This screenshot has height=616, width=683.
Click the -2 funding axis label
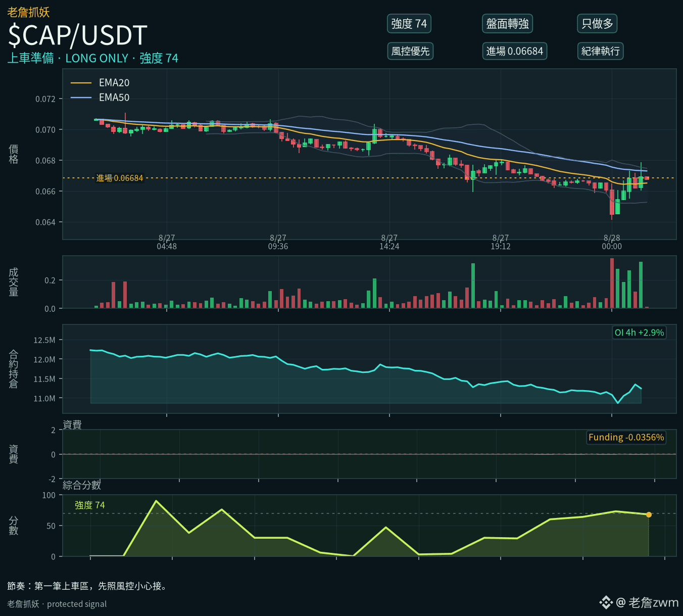tap(52, 479)
